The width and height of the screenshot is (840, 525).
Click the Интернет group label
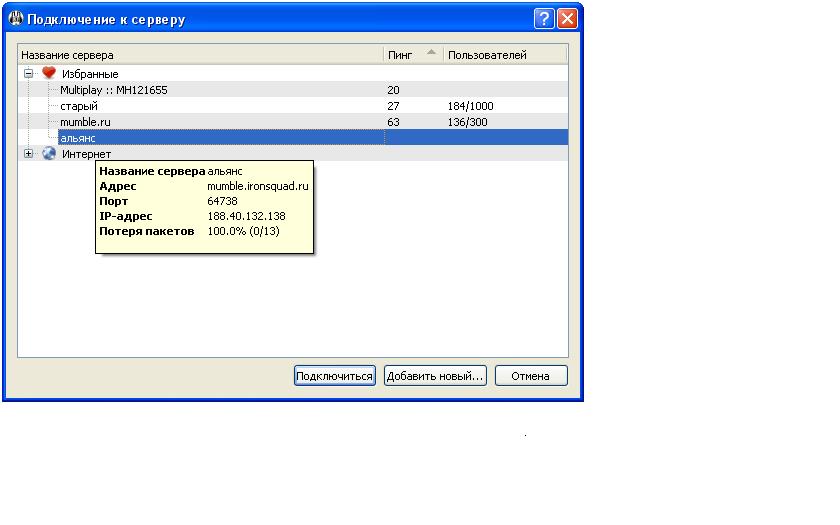click(x=86, y=154)
